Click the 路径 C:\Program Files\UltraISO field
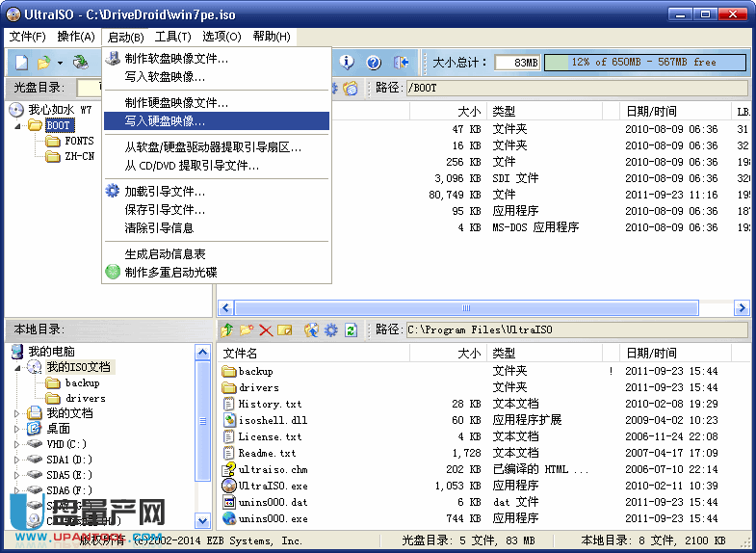The height and width of the screenshot is (553, 756). (577, 330)
